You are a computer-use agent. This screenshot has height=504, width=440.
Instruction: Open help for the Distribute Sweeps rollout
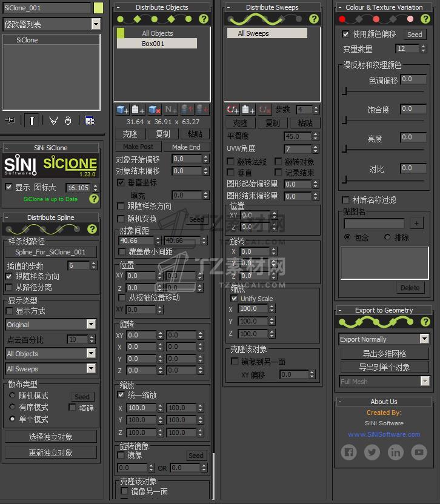[x=314, y=19]
